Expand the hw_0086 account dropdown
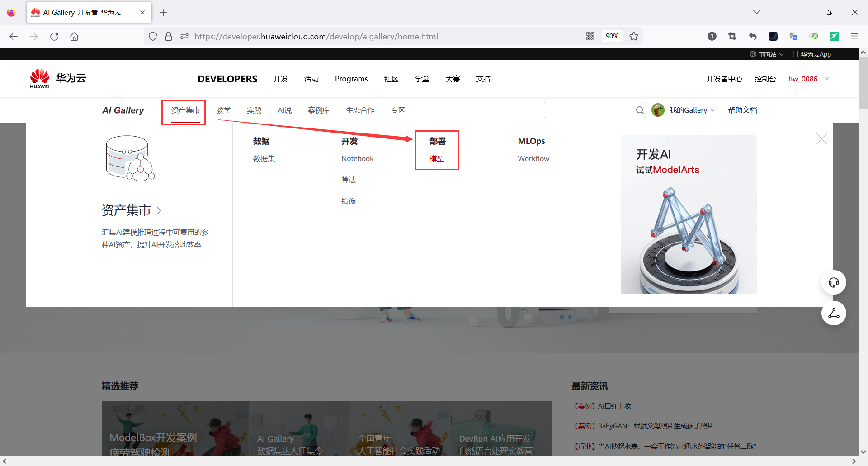The height and width of the screenshot is (466, 868). click(x=808, y=79)
